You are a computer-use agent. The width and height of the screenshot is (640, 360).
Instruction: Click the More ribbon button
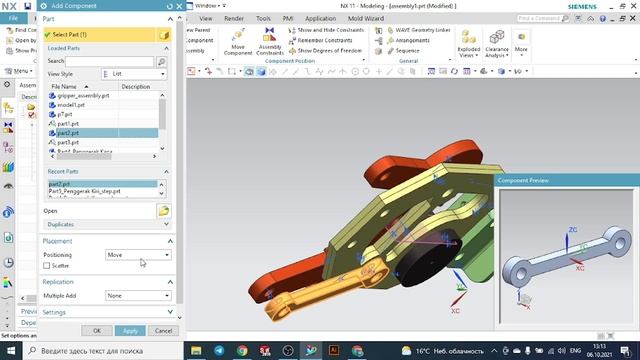click(x=521, y=43)
